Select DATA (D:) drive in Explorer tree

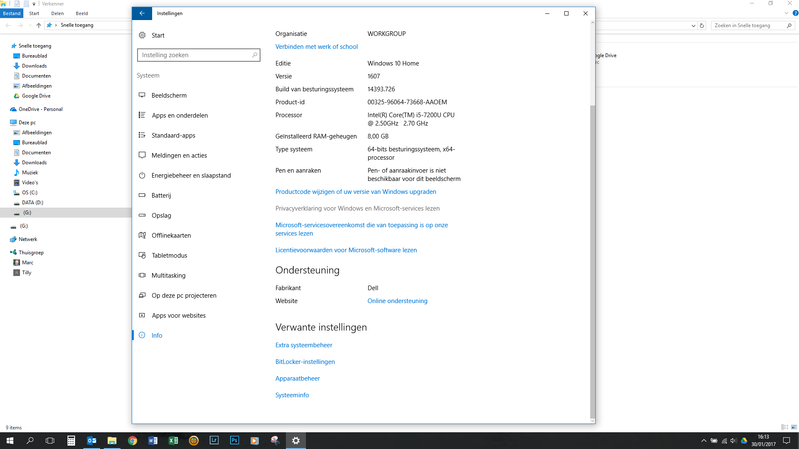(x=32, y=202)
